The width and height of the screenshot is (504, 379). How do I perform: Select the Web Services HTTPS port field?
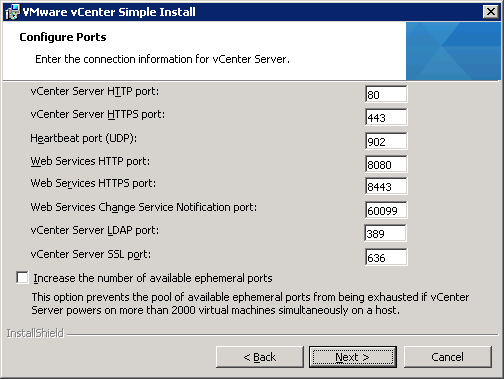click(386, 186)
